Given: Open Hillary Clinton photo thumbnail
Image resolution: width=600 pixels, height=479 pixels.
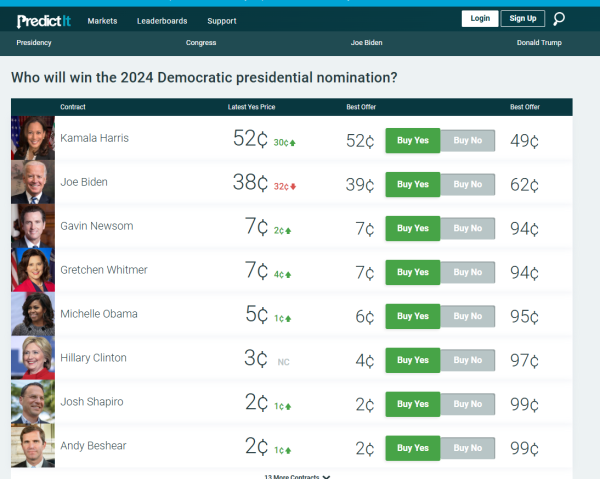Looking at the screenshot, I should pyautogui.click(x=33, y=358).
